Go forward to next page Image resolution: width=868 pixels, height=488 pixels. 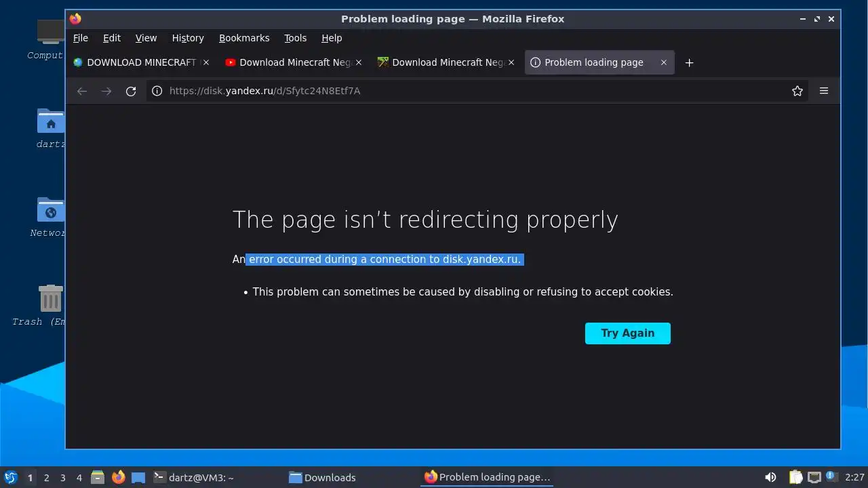(106, 91)
